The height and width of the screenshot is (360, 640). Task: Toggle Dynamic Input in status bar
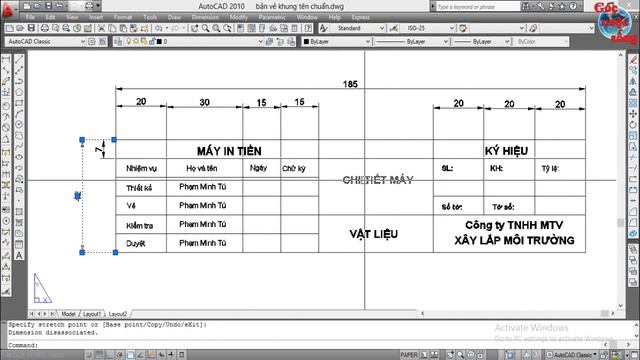161,355
